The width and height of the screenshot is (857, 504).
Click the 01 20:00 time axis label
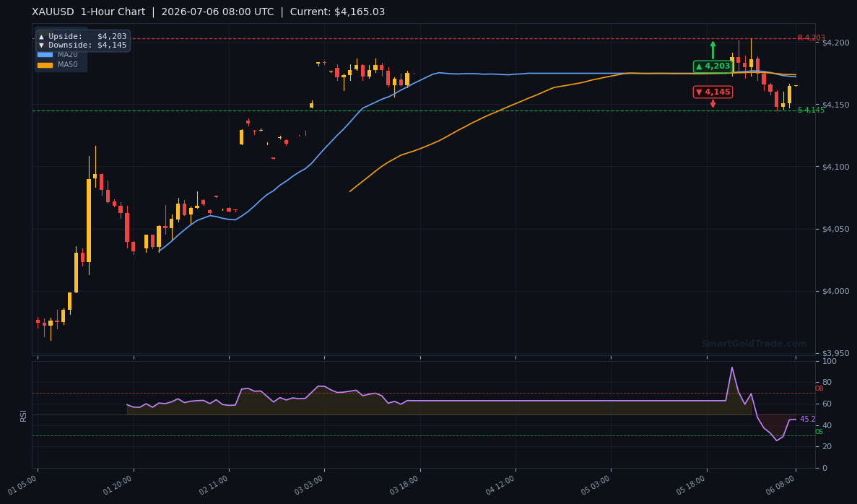[x=118, y=485]
